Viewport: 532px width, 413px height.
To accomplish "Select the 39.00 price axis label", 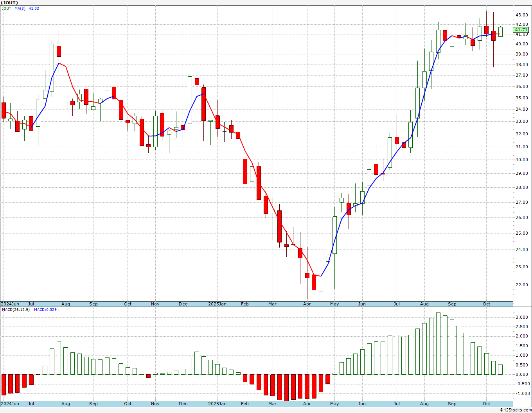I will point(521,54).
